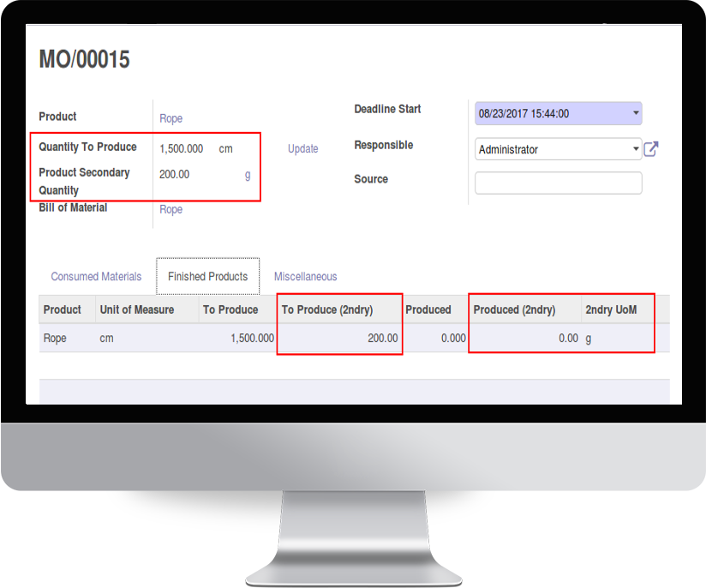Viewport: 706px width, 588px height.
Task: Click the 'g' 2ndry UoM table cell
Action: pos(588,339)
